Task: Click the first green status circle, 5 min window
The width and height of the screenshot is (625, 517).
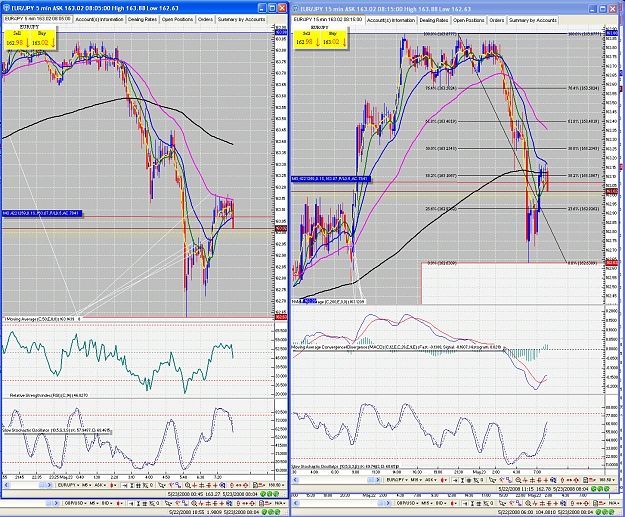Action: tap(263, 493)
